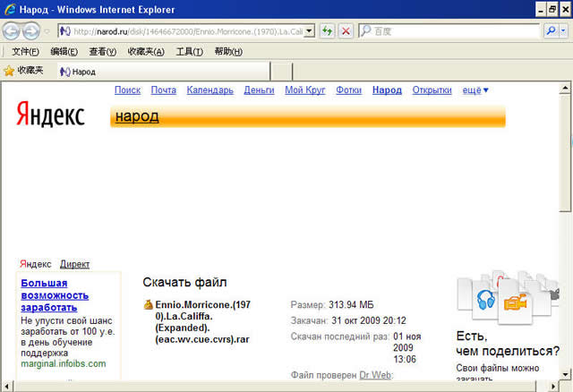Viewport: 573px width, 392px height.
Task: Click the Stop loading red X icon
Action: 346,31
